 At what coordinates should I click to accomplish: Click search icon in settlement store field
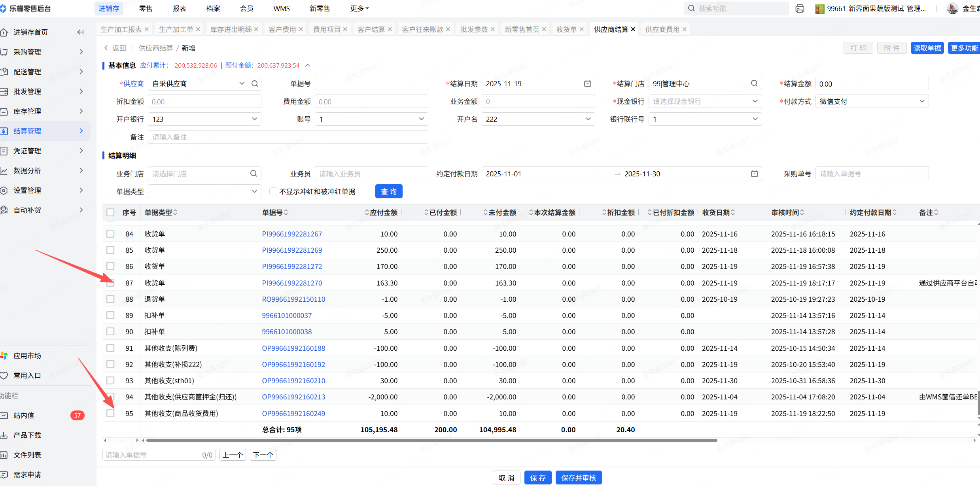point(754,83)
